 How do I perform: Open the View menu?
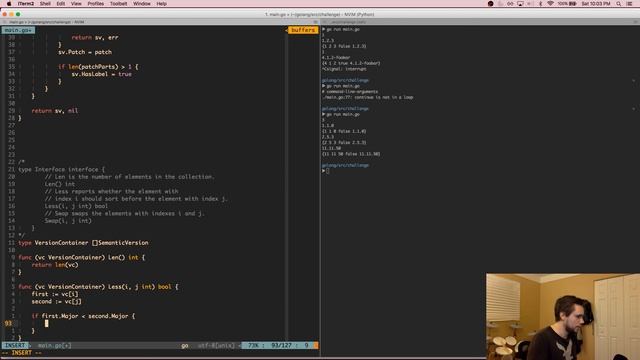[x=76, y=4]
